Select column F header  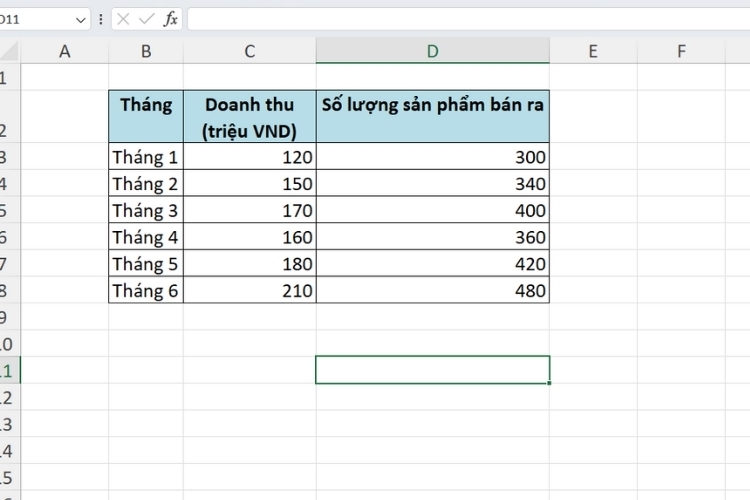tap(681, 51)
